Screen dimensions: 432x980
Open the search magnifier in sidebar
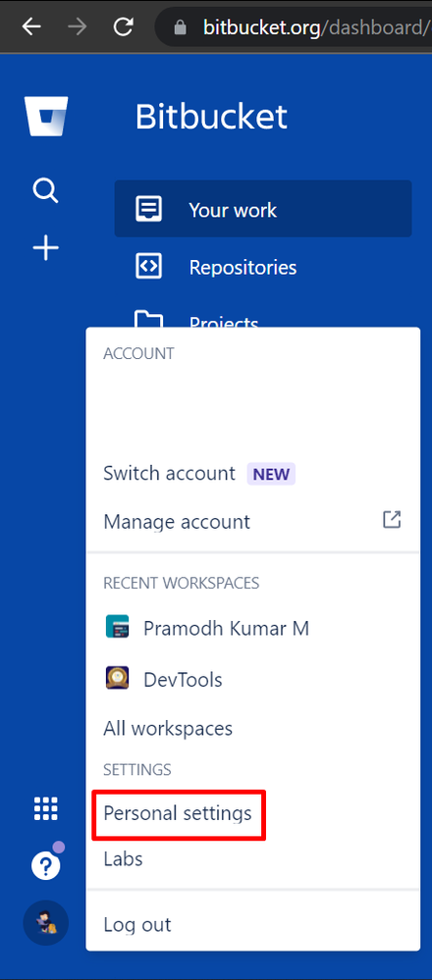point(45,190)
